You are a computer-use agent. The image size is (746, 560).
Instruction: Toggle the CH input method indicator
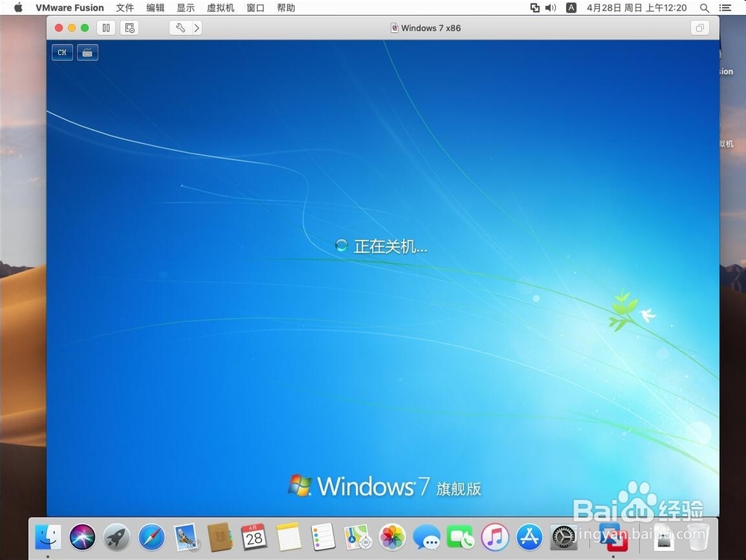tap(62, 52)
